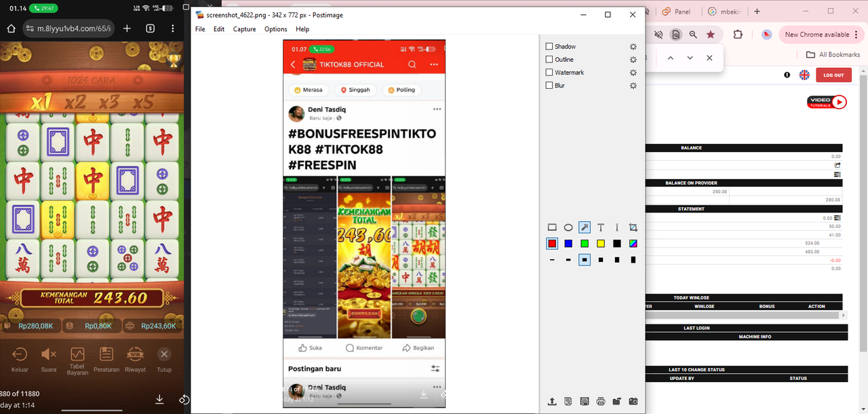868x414 pixels.
Task: Click the UK flag language icon
Action: (x=804, y=75)
